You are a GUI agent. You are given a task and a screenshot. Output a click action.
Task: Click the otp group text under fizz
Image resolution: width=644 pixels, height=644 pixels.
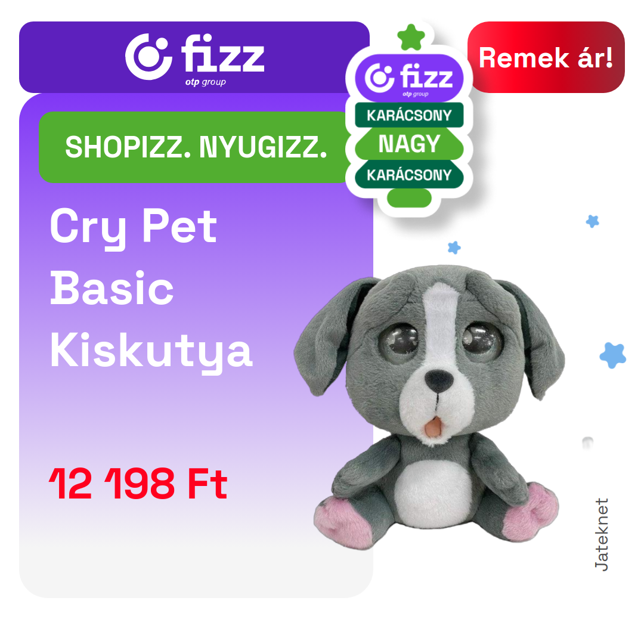coord(205,82)
